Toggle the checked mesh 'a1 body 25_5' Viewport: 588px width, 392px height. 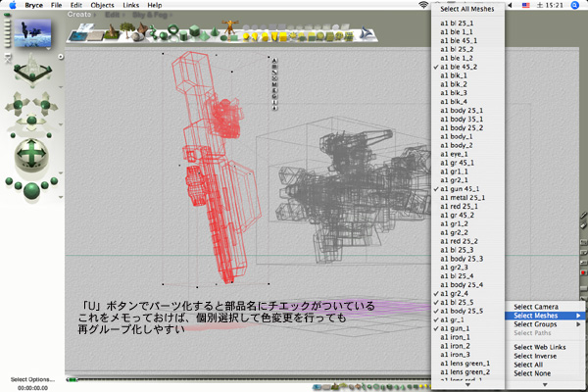[468, 311]
